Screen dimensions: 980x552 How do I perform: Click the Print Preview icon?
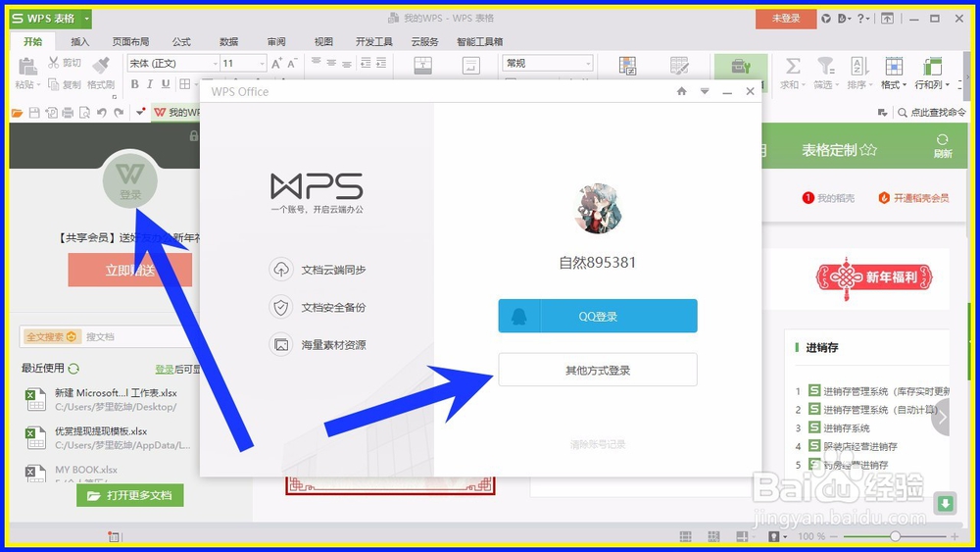coord(84,113)
